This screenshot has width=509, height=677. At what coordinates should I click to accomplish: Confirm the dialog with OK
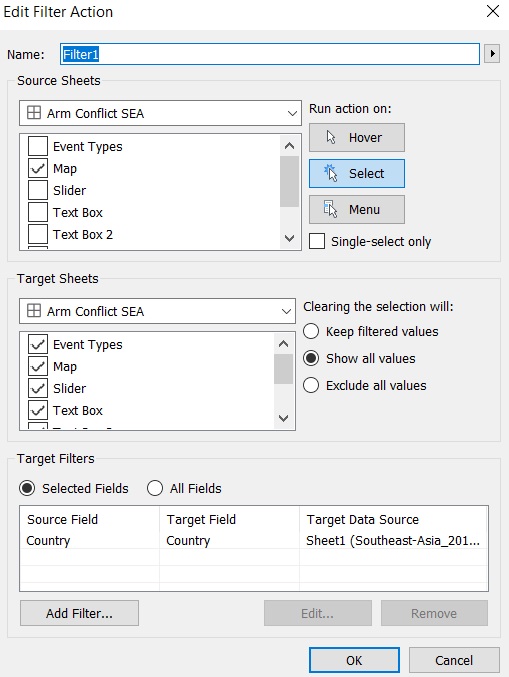354,660
